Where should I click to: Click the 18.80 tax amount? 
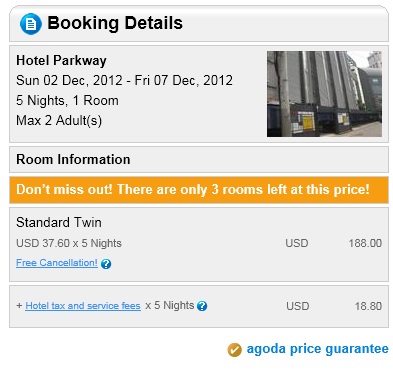point(368,306)
